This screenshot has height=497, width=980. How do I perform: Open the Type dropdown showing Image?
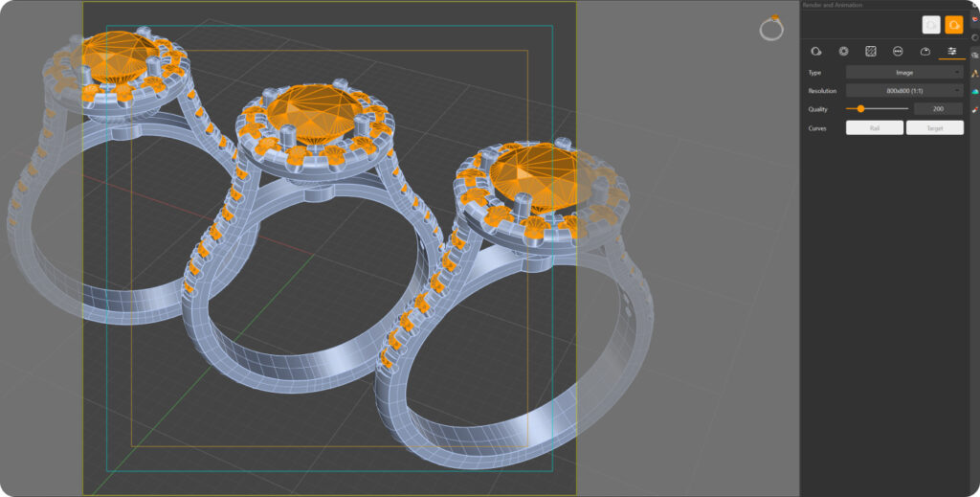click(904, 73)
